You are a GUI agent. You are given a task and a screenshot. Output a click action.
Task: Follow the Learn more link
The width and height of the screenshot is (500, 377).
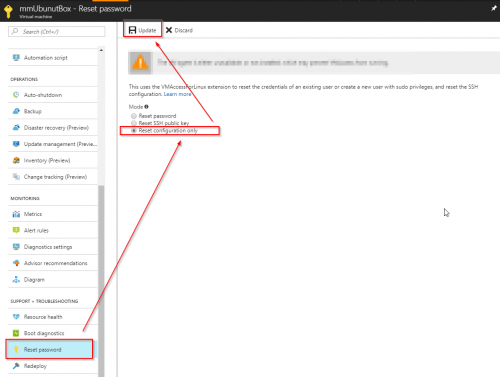(x=177, y=94)
